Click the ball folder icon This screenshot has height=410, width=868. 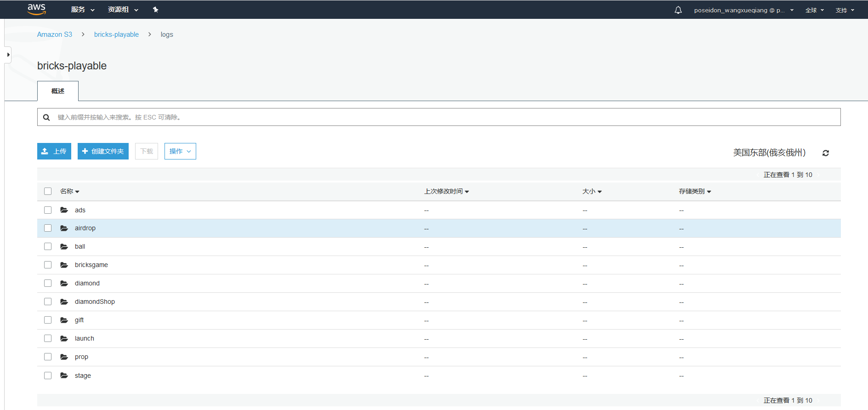(x=64, y=246)
